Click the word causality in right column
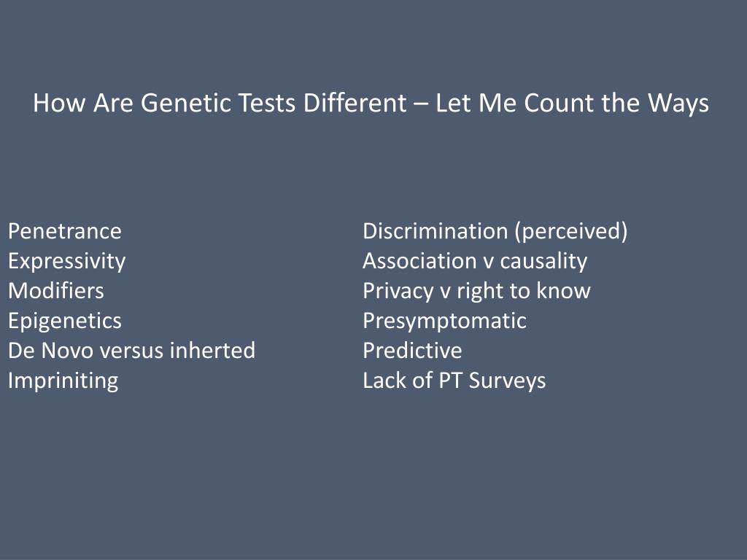This screenshot has height=560, width=747. pyautogui.click(x=543, y=262)
